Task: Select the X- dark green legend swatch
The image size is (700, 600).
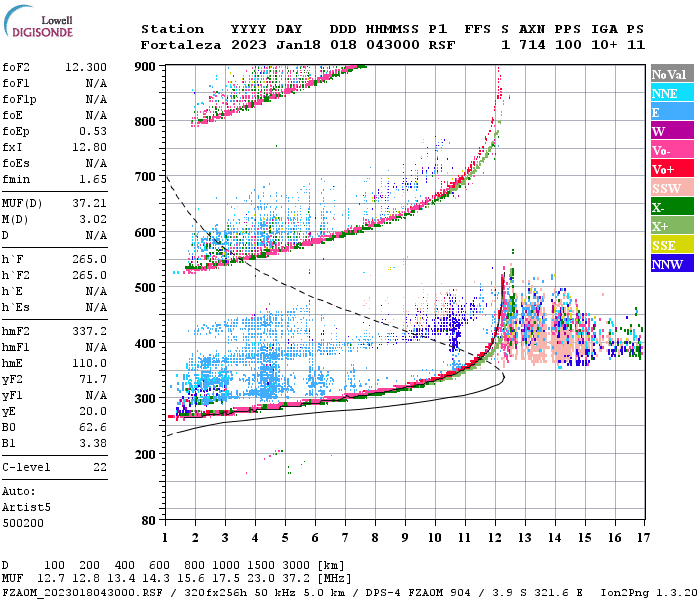Action: (672, 207)
